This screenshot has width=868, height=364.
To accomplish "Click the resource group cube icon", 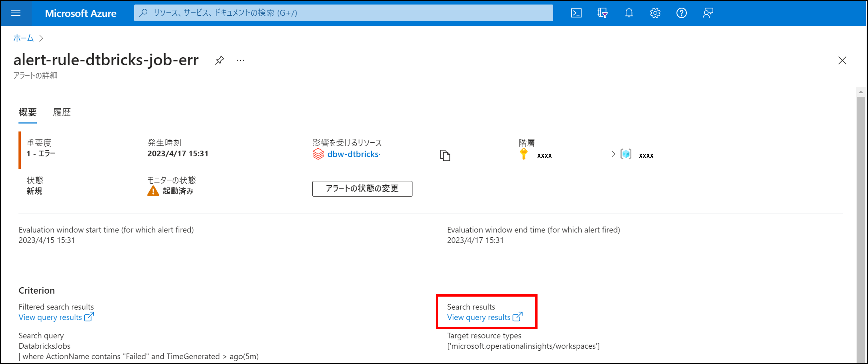I will (626, 154).
